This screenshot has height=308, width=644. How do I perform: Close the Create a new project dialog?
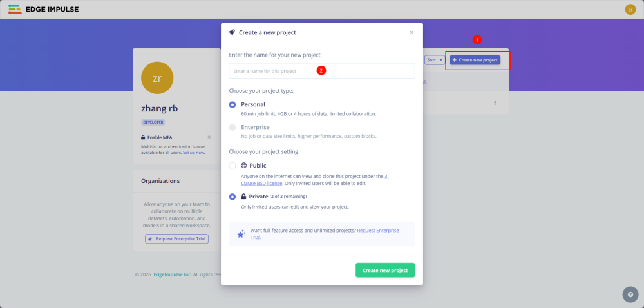pyautogui.click(x=412, y=32)
